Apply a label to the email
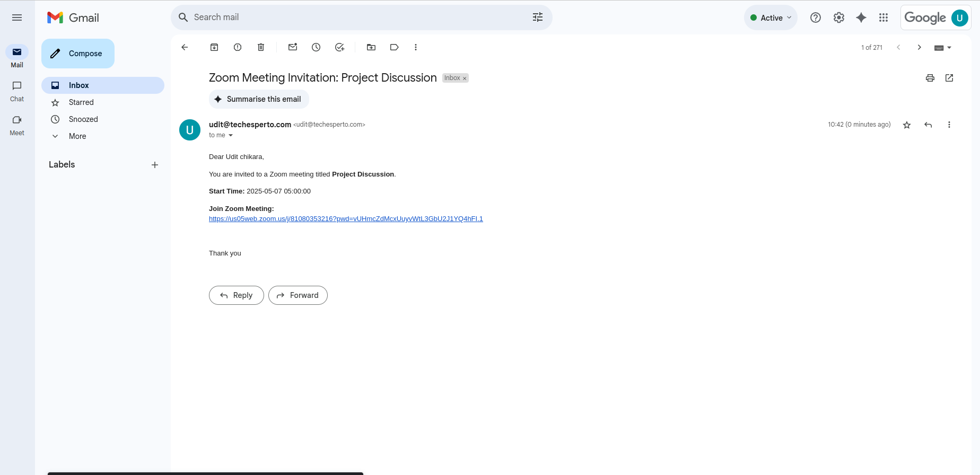The image size is (980, 475). [x=395, y=47]
